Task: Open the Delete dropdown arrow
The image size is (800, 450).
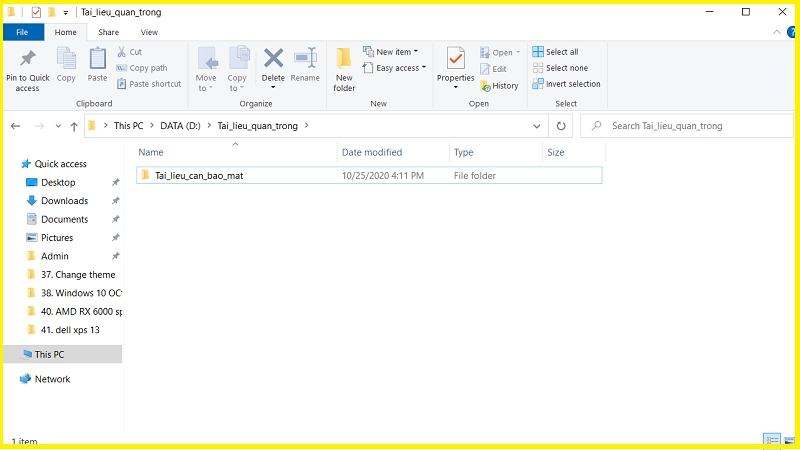Action: [273, 87]
